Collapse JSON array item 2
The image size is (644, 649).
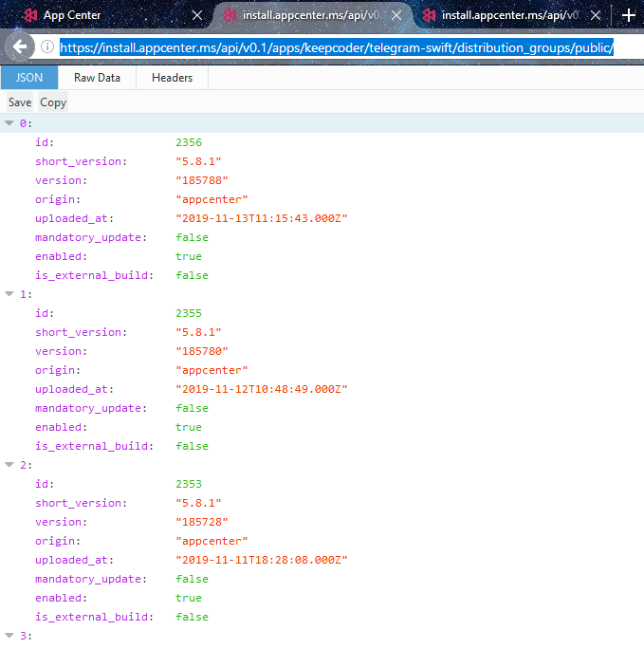point(9,465)
